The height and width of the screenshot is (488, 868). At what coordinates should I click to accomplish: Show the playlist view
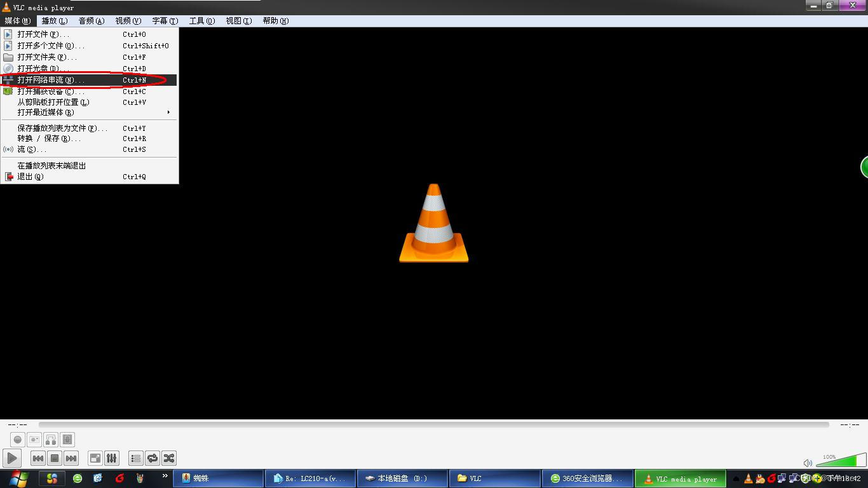tap(136, 458)
